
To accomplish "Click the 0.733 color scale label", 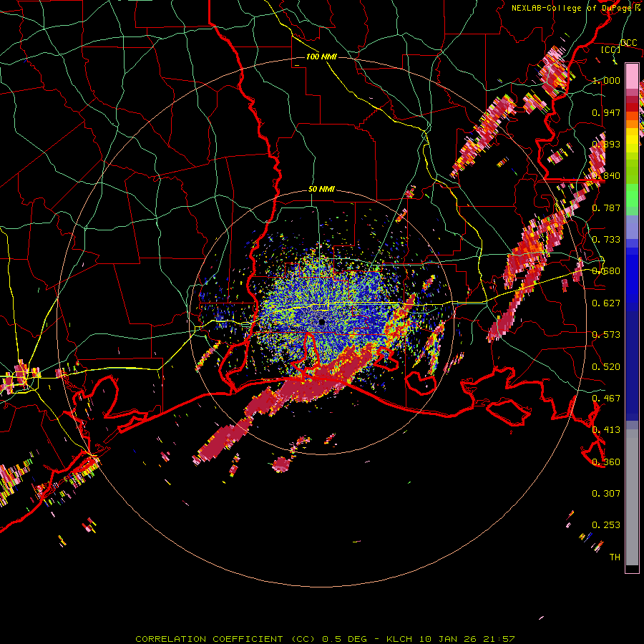I will pyautogui.click(x=606, y=240).
